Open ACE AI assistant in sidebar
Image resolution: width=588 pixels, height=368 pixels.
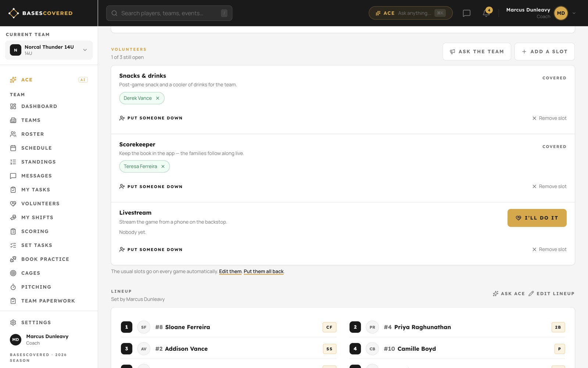pyautogui.click(x=49, y=80)
